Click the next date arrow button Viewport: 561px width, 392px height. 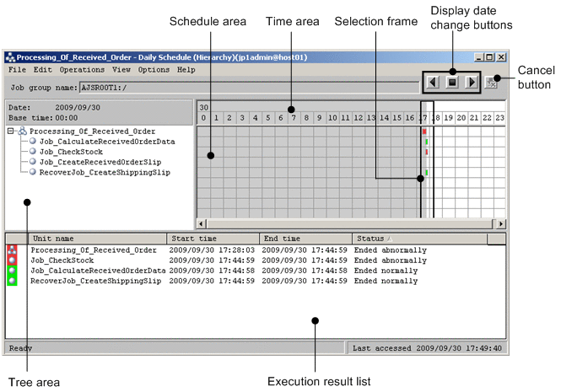click(472, 83)
